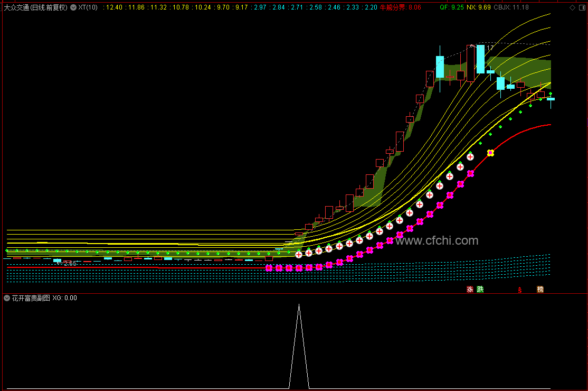Click the 大众交通 (日线.前复权) chart title
The image size is (588, 391).
pyautogui.click(x=35, y=7)
